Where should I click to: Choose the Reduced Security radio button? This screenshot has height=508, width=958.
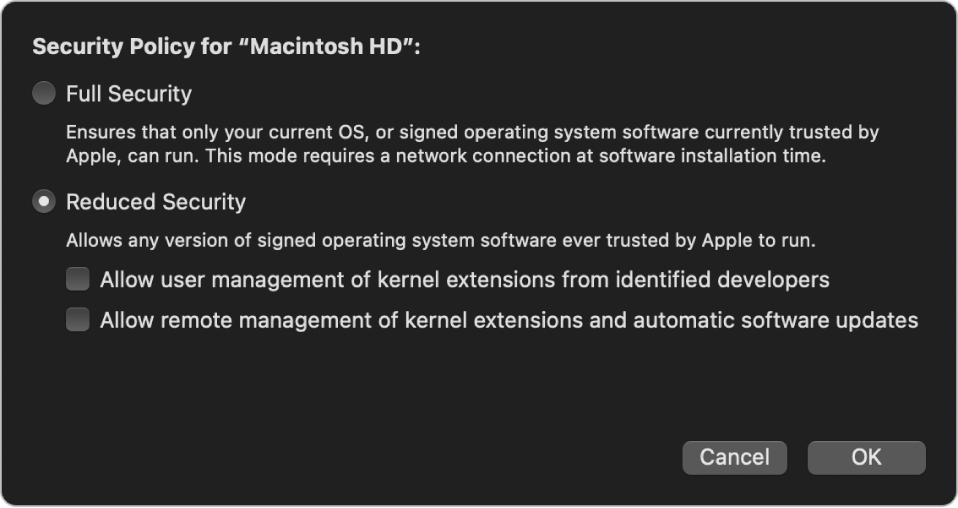(x=44, y=202)
